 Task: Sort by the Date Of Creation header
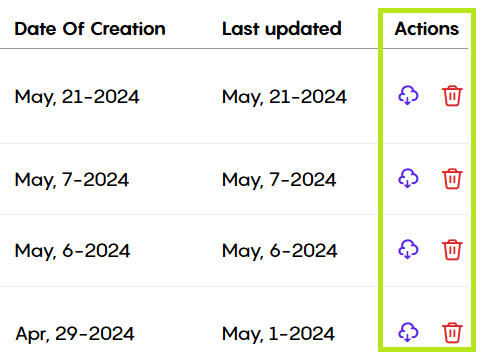coord(90,29)
